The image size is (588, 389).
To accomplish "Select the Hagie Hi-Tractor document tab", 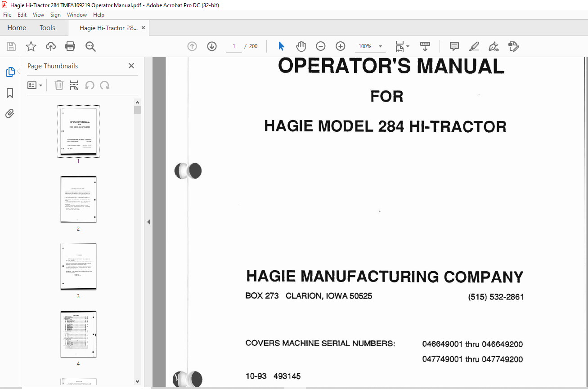I will point(108,28).
